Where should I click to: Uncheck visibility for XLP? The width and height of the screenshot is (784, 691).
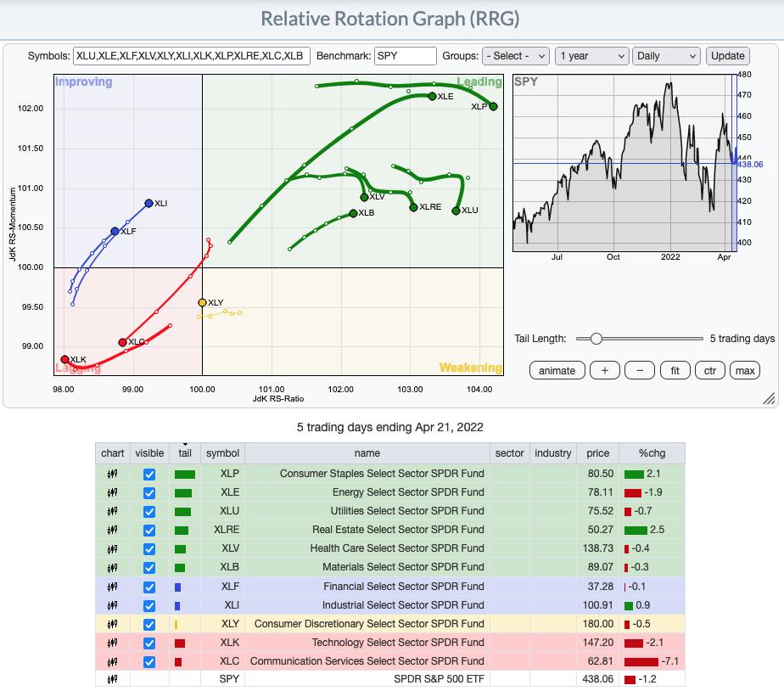149,475
